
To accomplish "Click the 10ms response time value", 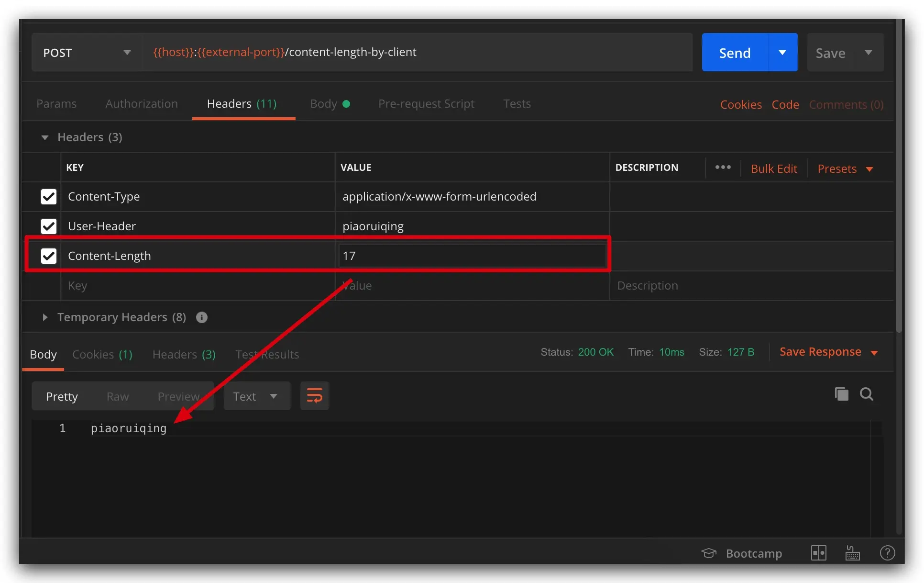I will (671, 352).
